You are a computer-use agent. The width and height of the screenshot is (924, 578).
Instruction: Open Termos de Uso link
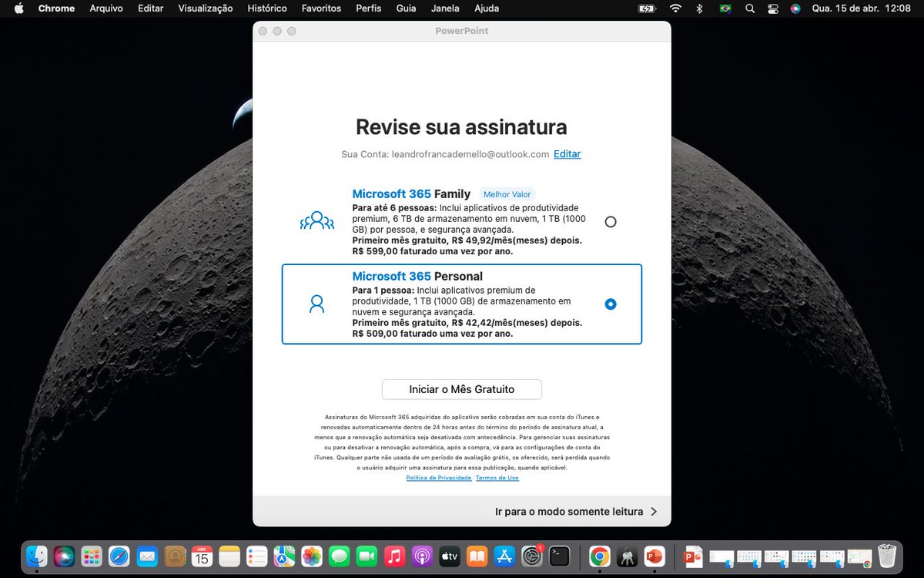click(497, 478)
